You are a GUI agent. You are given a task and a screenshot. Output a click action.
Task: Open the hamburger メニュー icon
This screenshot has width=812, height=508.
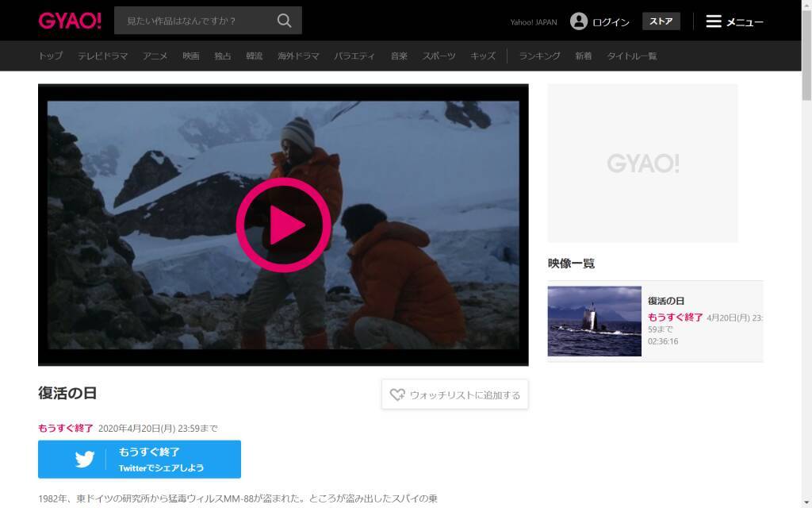[x=714, y=21]
